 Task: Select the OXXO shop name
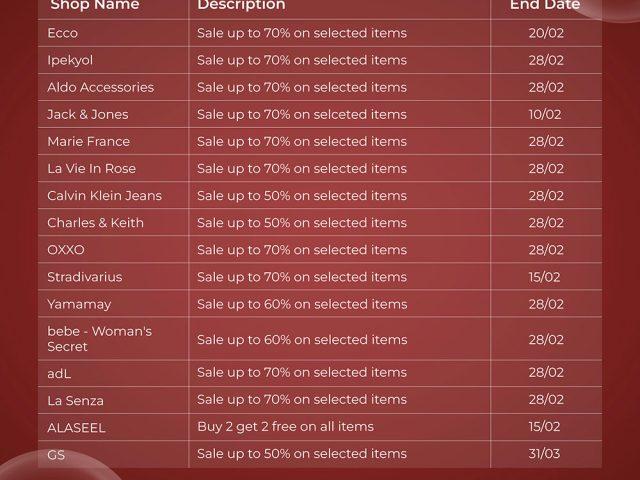(66, 249)
